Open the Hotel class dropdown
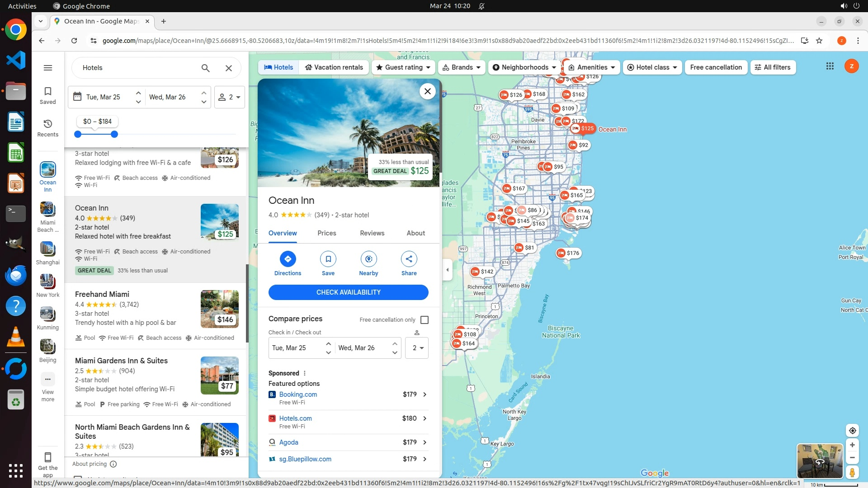Screen dimensions: 868x488 pyautogui.click(x=652, y=67)
